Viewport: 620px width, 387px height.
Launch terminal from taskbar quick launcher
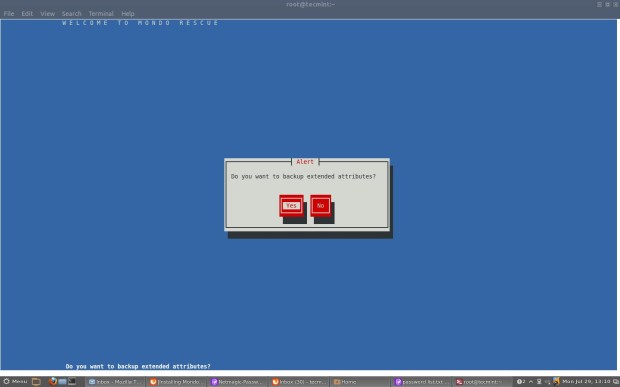point(72,381)
